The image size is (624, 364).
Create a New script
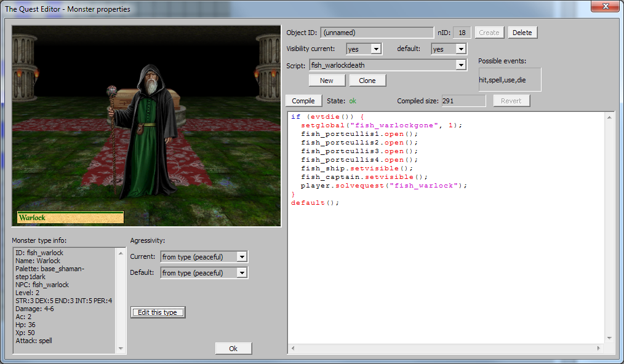[327, 81]
